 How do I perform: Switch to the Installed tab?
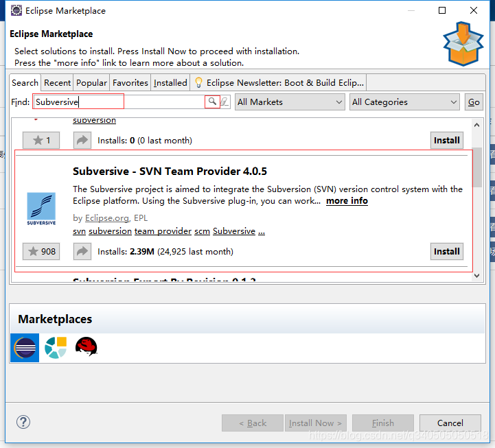[170, 82]
